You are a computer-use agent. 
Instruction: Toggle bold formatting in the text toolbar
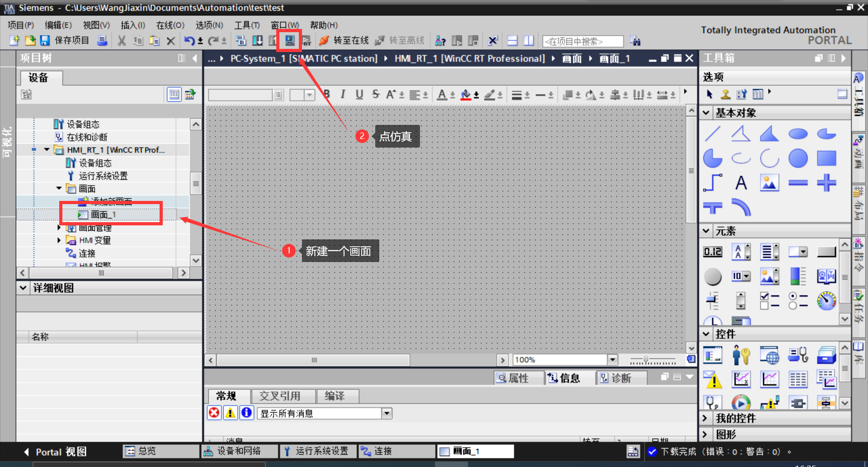pos(326,95)
